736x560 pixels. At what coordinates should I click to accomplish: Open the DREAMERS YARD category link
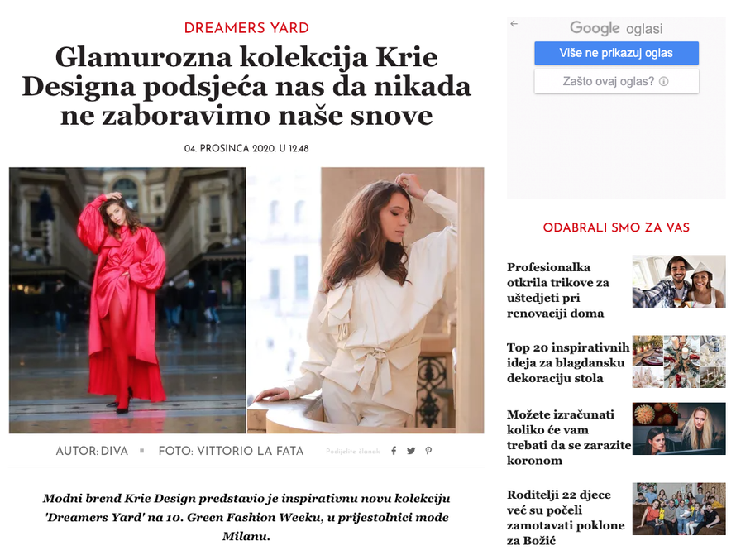point(246,28)
